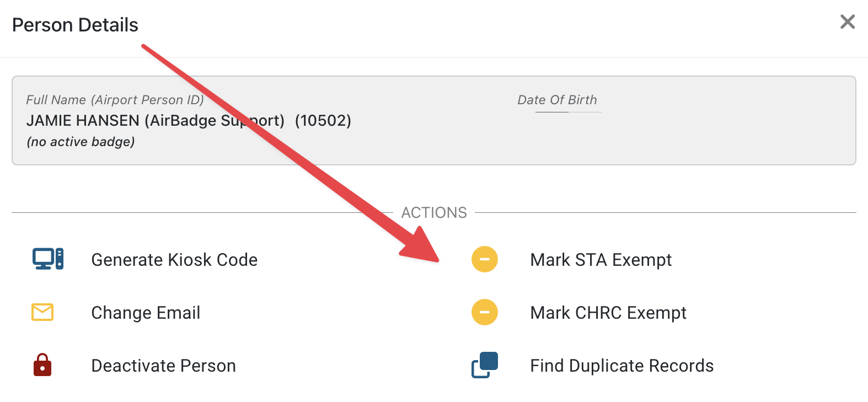Image resolution: width=868 pixels, height=402 pixels.
Task: Click the ACTIONS section header
Action: (434, 212)
